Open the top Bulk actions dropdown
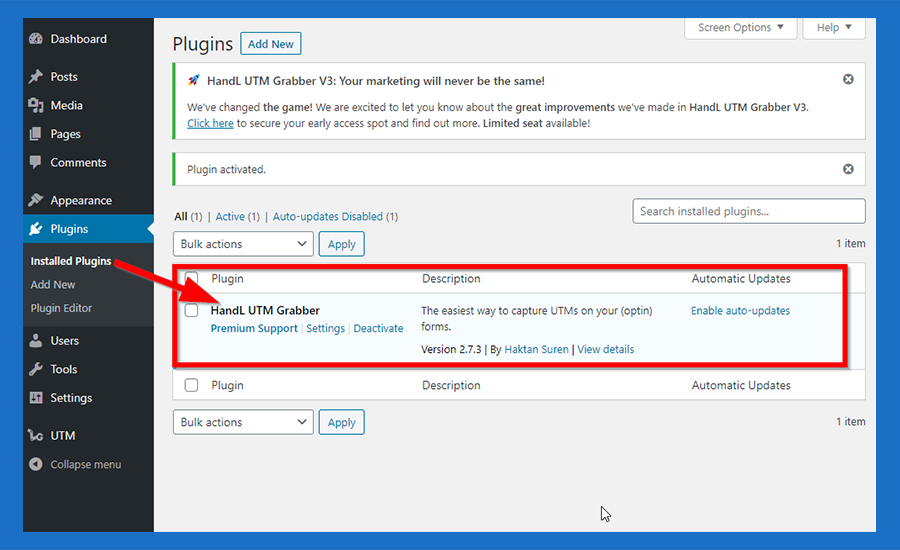Viewport: 900px width, 550px height. click(244, 244)
